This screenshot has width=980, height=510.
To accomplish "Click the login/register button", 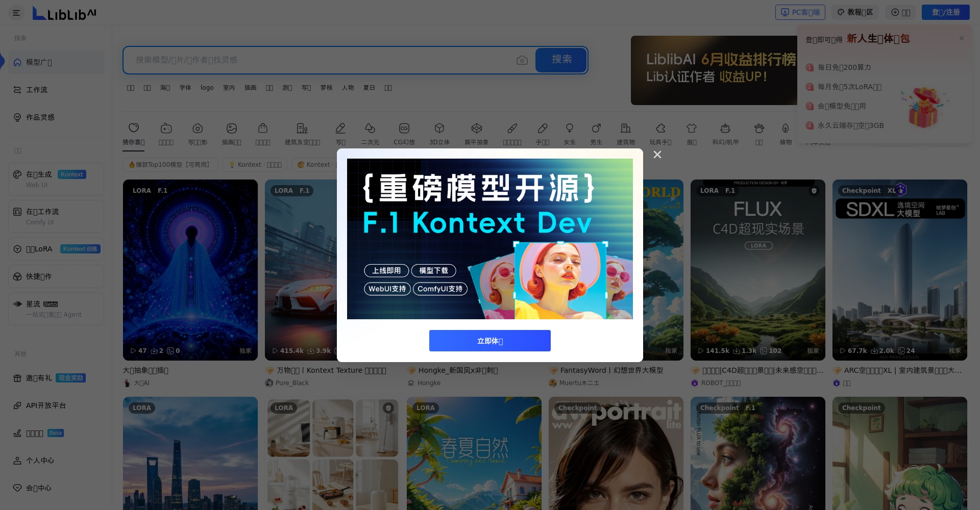I will (945, 12).
